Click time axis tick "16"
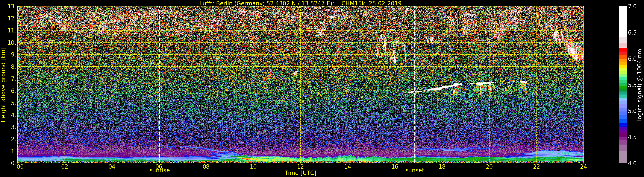 point(395,166)
